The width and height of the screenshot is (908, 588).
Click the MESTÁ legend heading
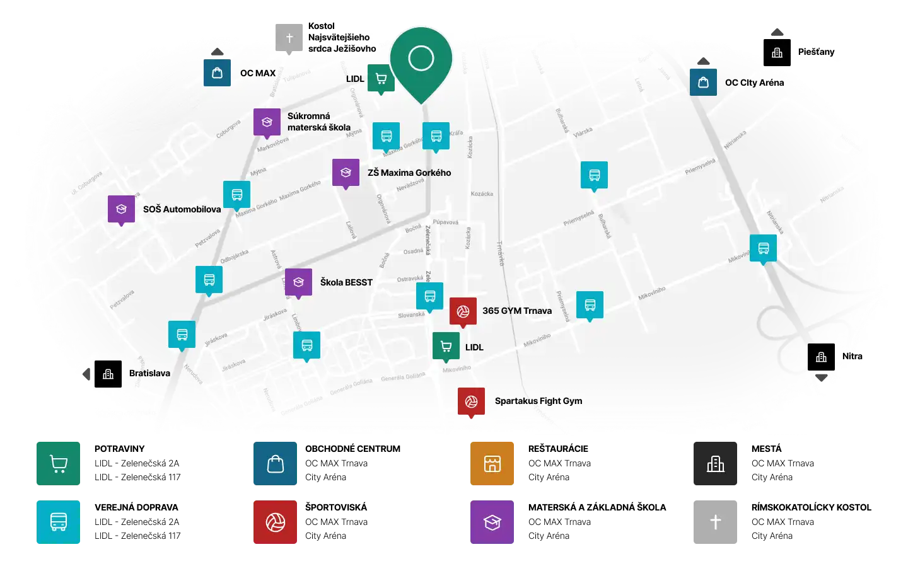tap(766, 449)
